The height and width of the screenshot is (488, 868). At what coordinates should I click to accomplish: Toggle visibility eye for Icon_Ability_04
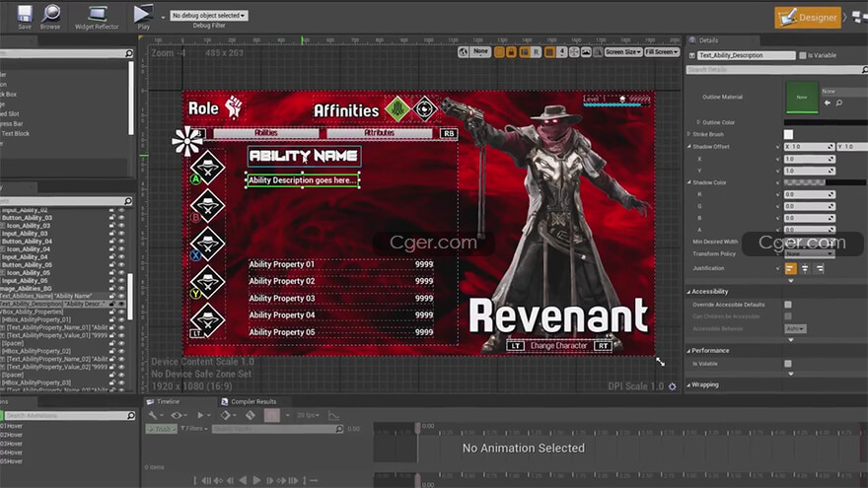click(x=121, y=249)
